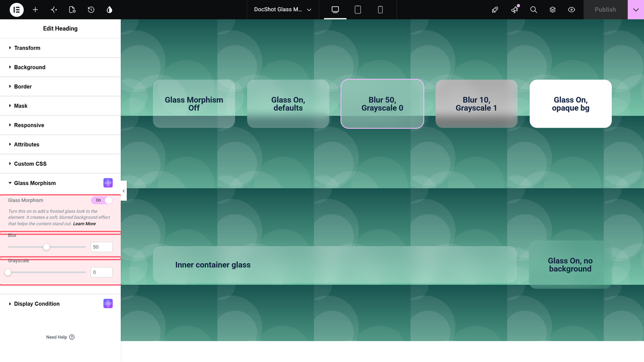Click the Blur slider handle
The width and height of the screenshot is (644, 362).
click(x=46, y=247)
